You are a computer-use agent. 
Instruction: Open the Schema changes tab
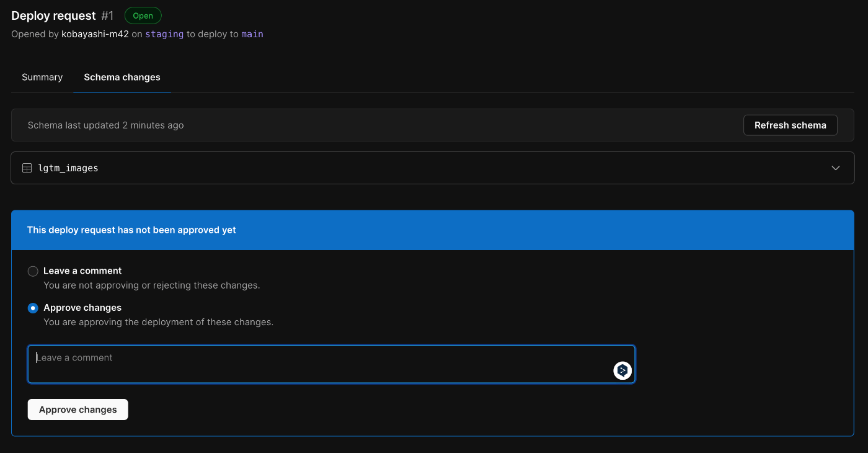click(122, 77)
